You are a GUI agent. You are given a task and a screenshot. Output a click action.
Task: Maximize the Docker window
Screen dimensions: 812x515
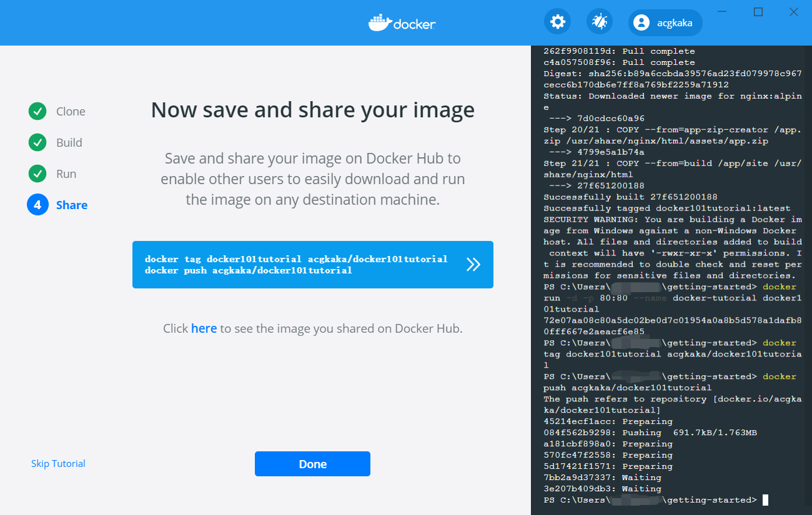pos(758,12)
